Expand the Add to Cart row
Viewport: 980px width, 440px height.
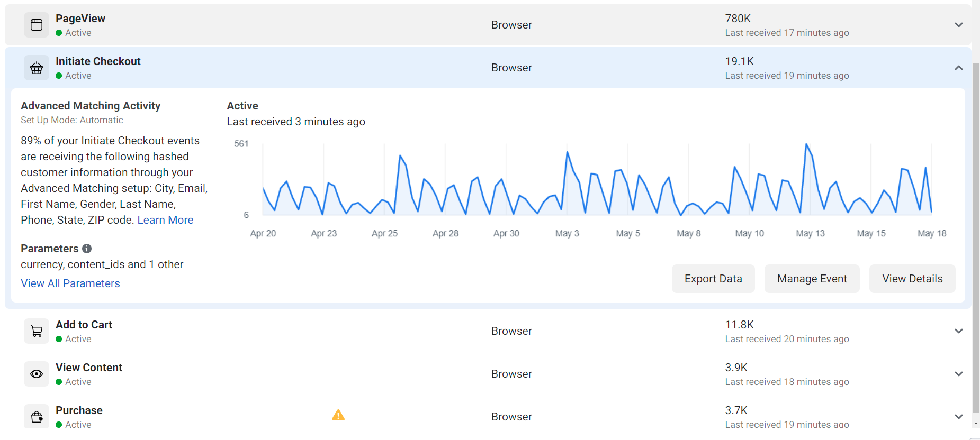tap(958, 331)
